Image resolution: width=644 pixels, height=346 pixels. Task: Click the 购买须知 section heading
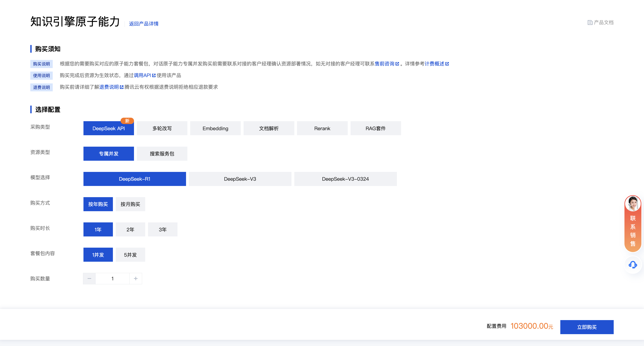(x=48, y=49)
